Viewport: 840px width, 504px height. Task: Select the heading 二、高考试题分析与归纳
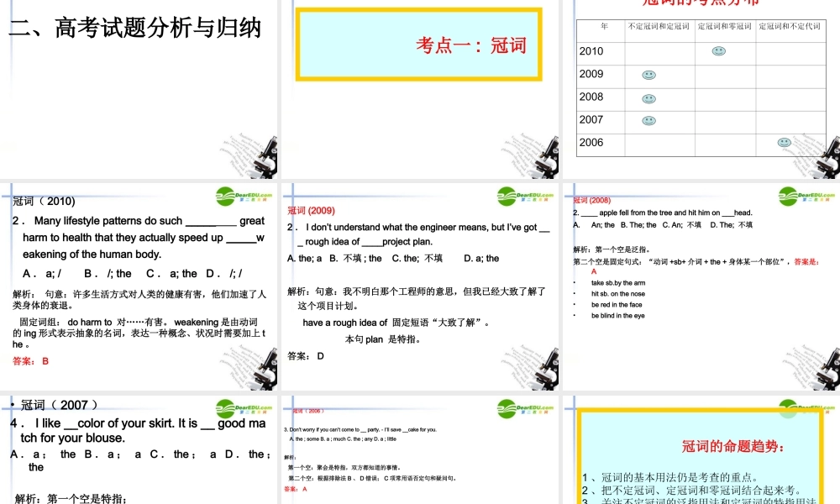(x=135, y=28)
